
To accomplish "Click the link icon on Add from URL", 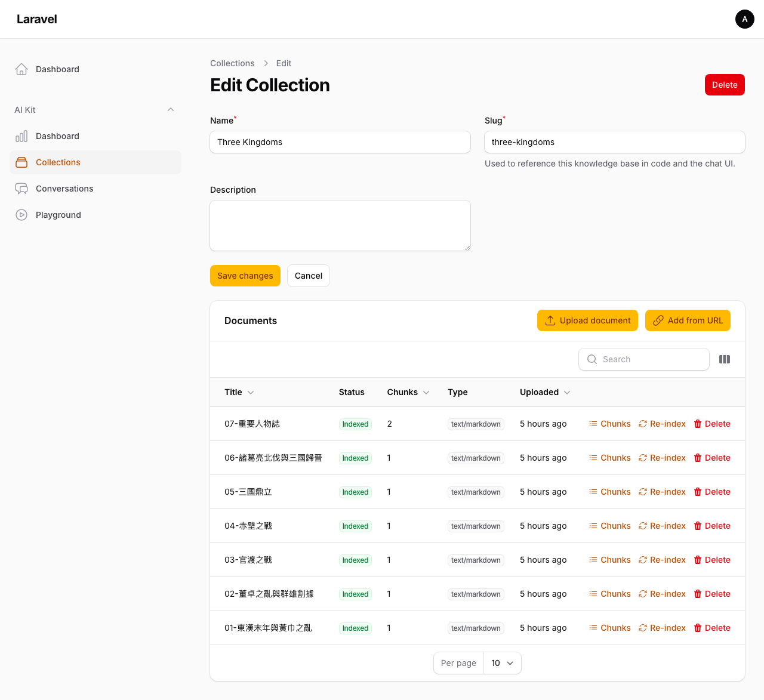I will (658, 320).
